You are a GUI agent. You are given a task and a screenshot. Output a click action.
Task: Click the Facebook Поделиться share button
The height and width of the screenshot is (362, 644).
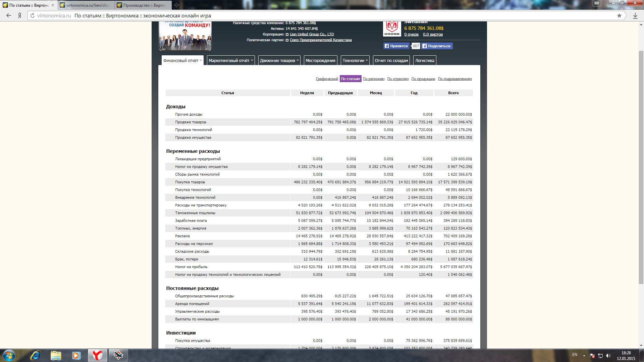click(x=437, y=46)
